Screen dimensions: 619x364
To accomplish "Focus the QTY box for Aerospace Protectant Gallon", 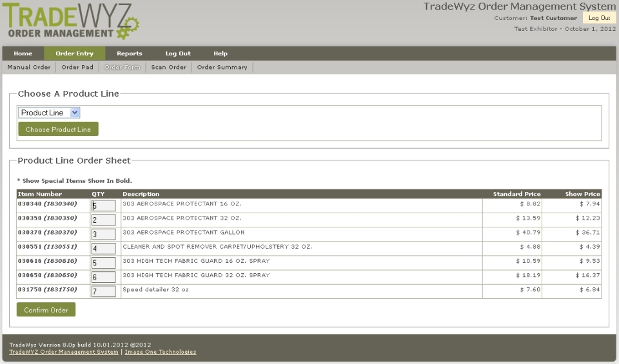I will (x=103, y=235).
